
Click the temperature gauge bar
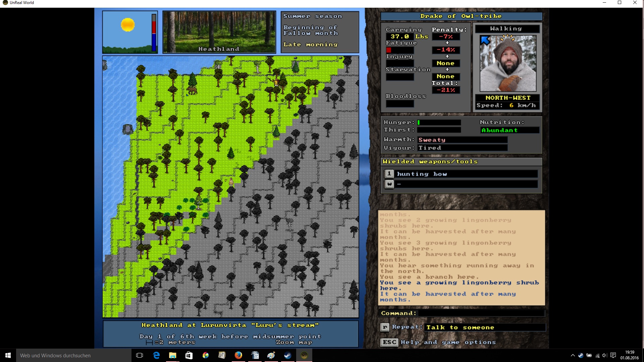click(154, 33)
